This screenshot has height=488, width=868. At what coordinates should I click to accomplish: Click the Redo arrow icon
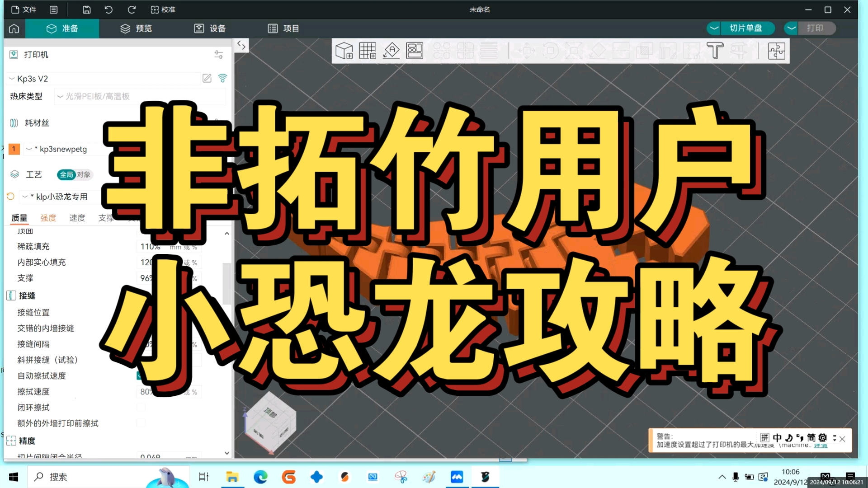pyautogui.click(x=132, y=9)
